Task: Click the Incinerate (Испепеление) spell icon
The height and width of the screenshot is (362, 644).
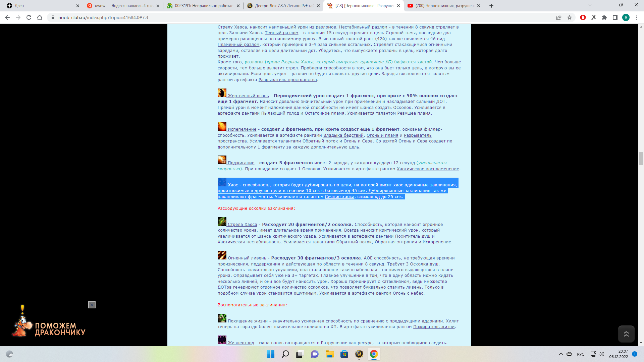Action: [222, 126]
